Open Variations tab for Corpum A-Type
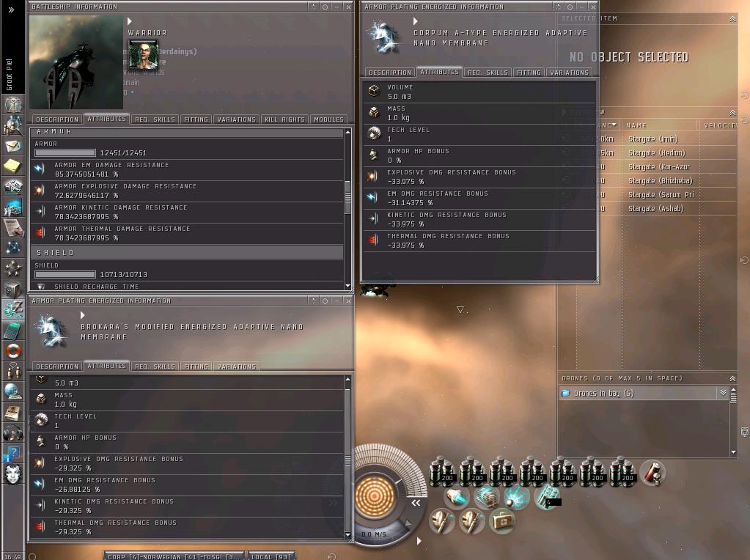Screen dimensions: 750x560 tap(569, 73)
